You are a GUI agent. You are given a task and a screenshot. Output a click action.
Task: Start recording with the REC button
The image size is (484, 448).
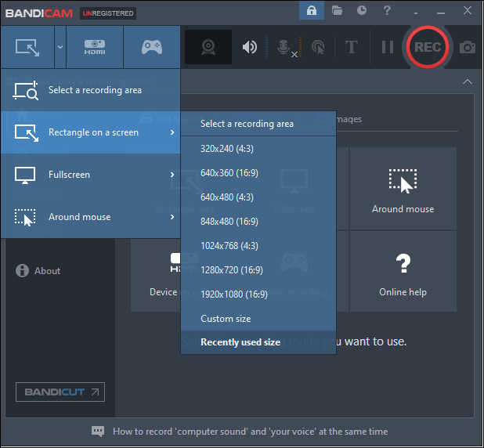428,47
